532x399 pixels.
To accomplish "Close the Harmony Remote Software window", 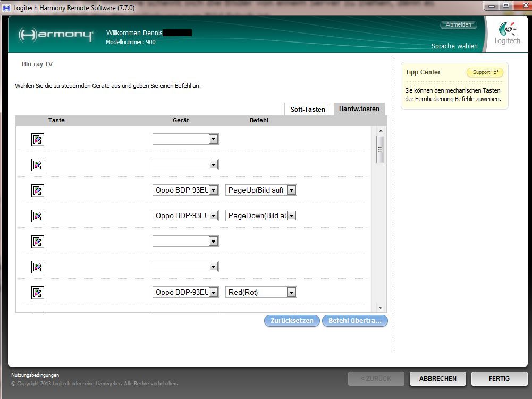I will pos(524,5).
